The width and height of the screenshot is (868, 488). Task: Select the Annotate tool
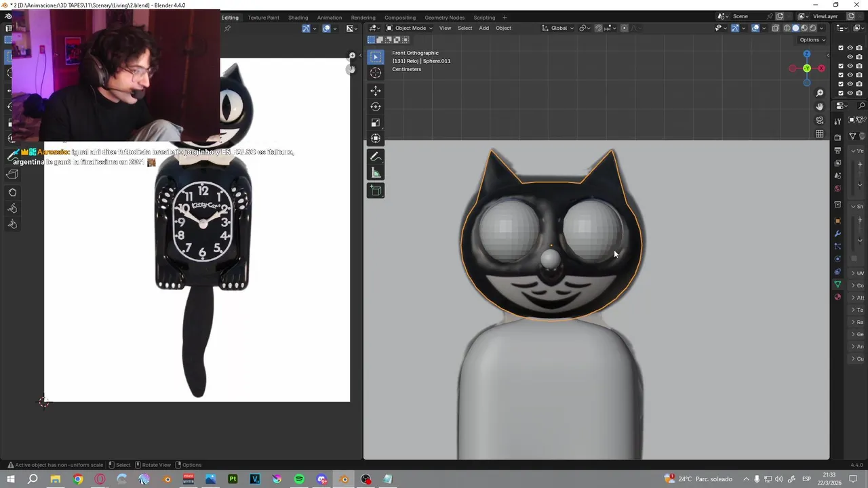(376, 157)
